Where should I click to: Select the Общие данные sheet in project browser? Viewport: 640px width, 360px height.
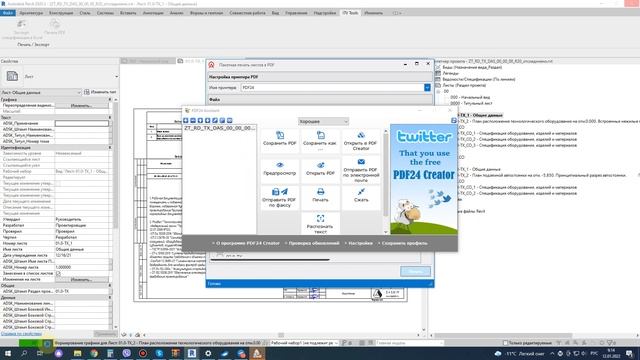[x=482, y=116]
